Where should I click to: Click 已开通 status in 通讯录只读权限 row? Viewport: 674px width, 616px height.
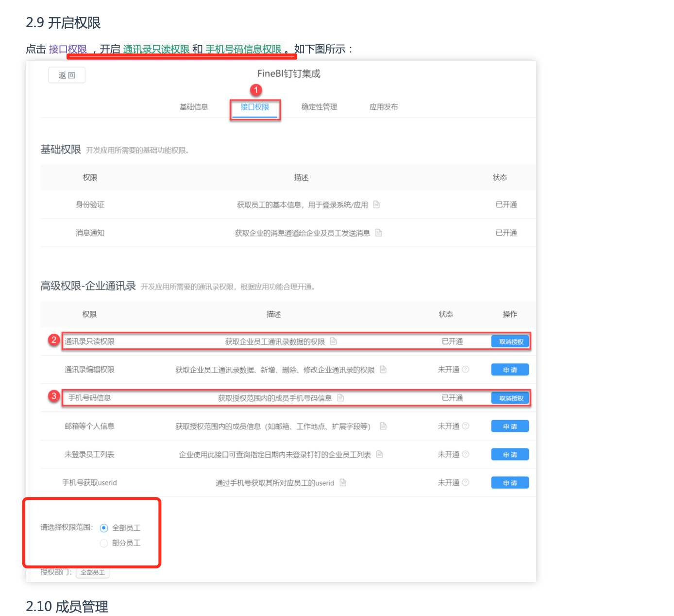tap(452, 342)
